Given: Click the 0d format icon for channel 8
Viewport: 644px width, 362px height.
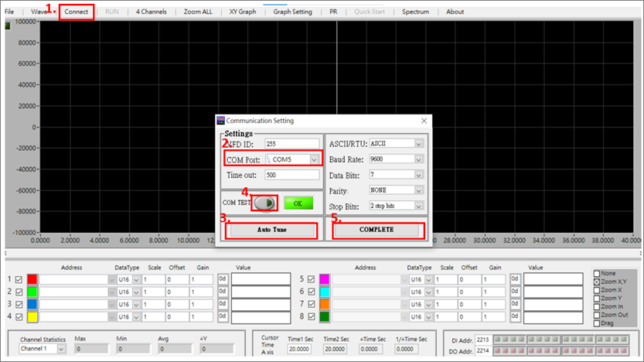Looking at the screenshot, I should 515,316.
